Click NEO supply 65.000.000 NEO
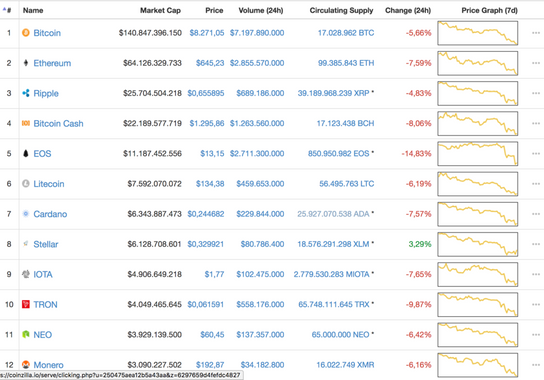Viewport: 544px width, 380px height. pos(340,335)
